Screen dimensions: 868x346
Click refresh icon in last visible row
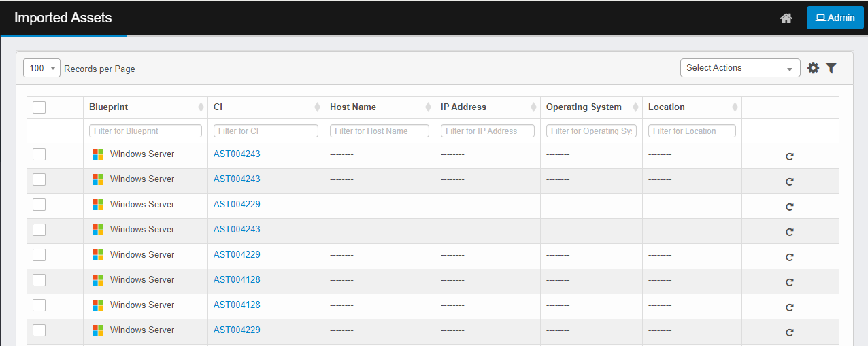(790, 332)
